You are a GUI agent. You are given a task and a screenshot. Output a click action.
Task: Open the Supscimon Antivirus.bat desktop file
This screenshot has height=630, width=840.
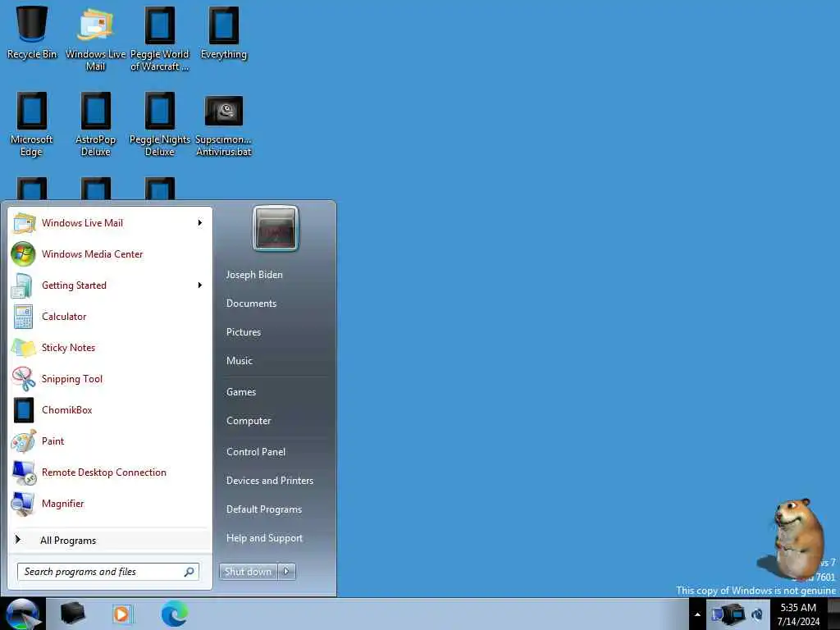point(224,125)
